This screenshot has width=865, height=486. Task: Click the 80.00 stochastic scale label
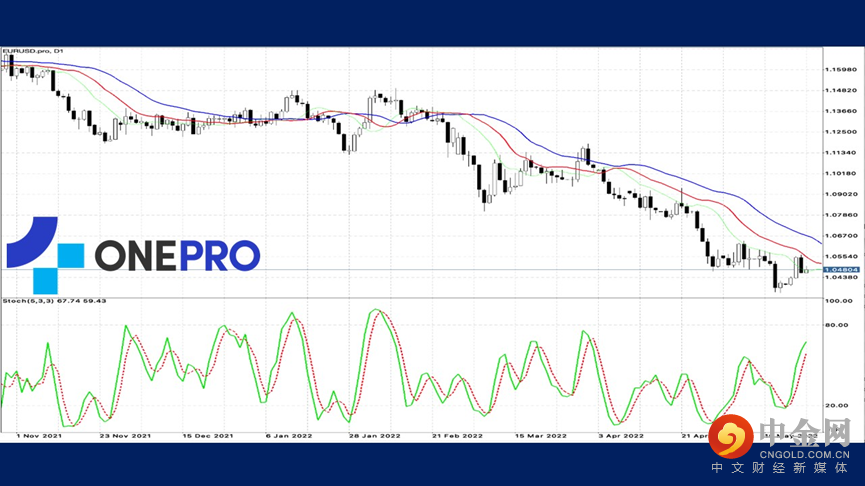[837, 325]
